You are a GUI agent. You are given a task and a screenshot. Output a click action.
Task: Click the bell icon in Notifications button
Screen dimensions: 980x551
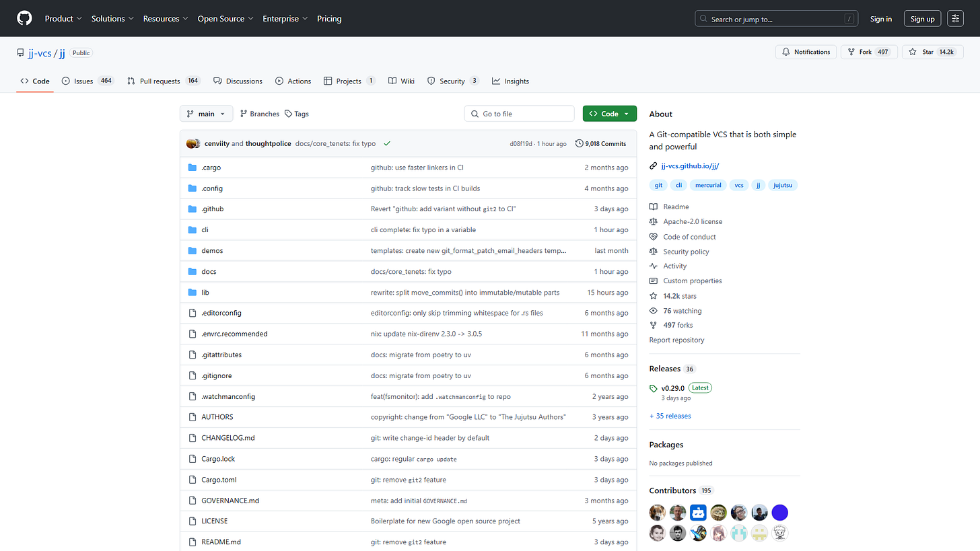pyautogui.click(x=785, y=52)
